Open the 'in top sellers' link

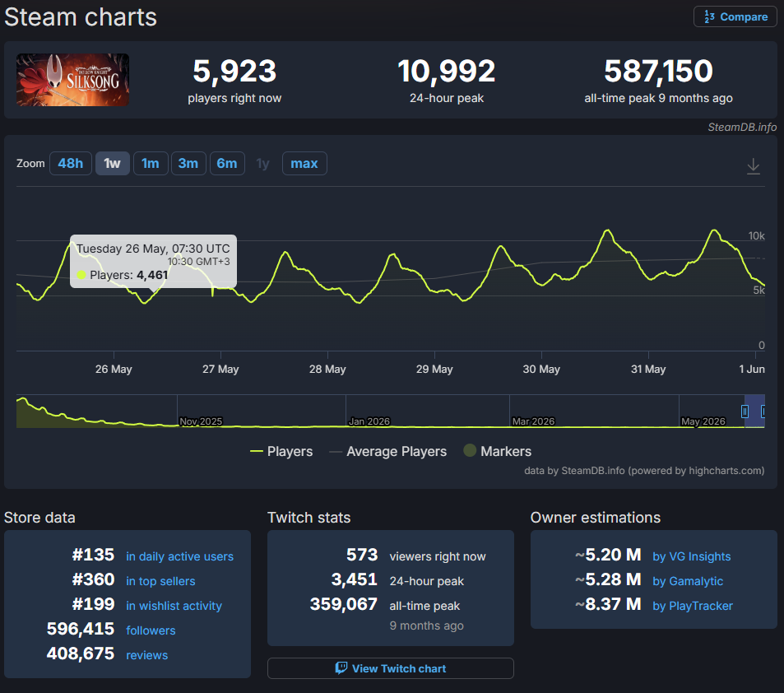160,581
